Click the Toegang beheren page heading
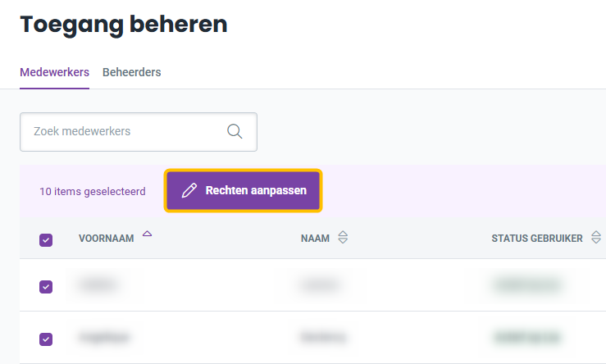The width and height of the screenshot is (606, 364). [x=124, y=25]
